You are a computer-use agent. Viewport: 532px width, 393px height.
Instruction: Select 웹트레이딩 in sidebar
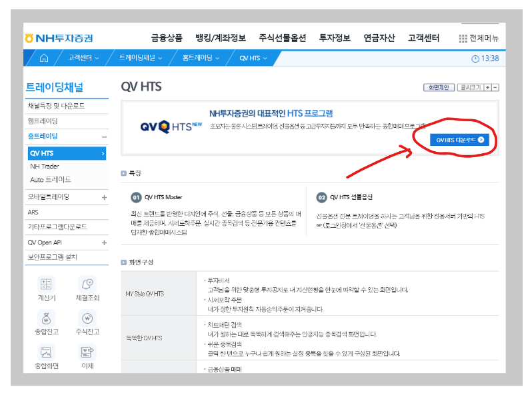(x=67, y=121)
